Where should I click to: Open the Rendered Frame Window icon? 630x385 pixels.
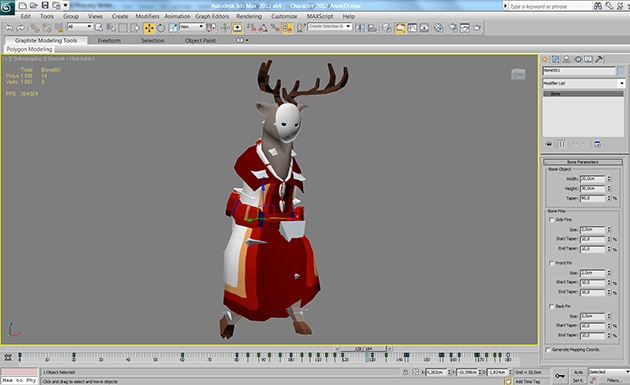tap(465, 28)
